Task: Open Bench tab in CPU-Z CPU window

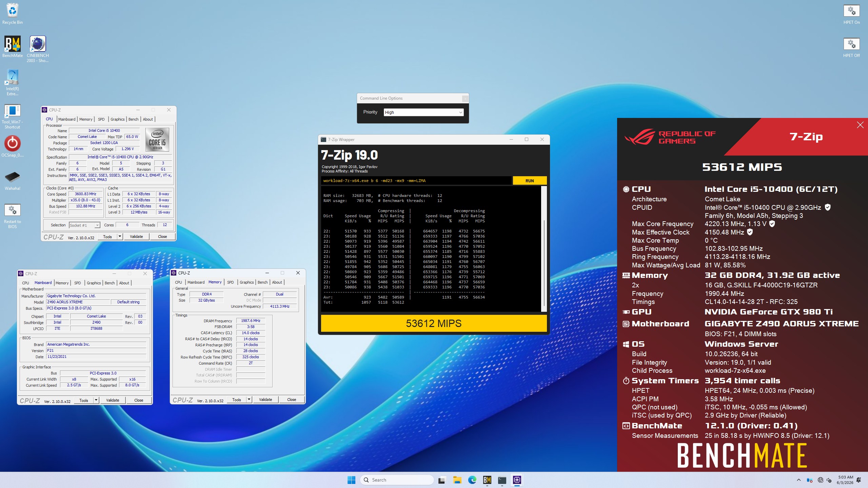Action: [x=134, y=119]
